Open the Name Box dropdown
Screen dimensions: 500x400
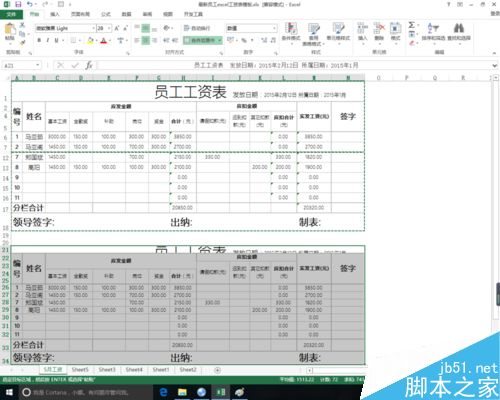pyautogui.click(x=38, y=65)
